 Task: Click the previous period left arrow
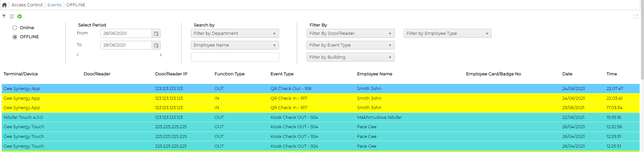(78, 55)
